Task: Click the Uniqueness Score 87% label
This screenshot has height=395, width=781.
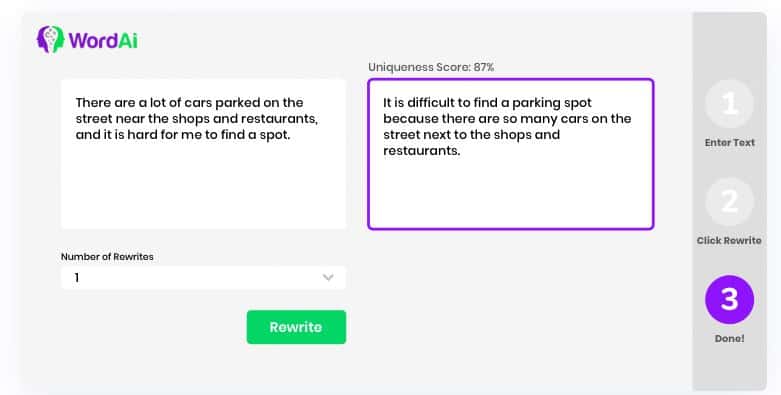Action: pos(431,67)
